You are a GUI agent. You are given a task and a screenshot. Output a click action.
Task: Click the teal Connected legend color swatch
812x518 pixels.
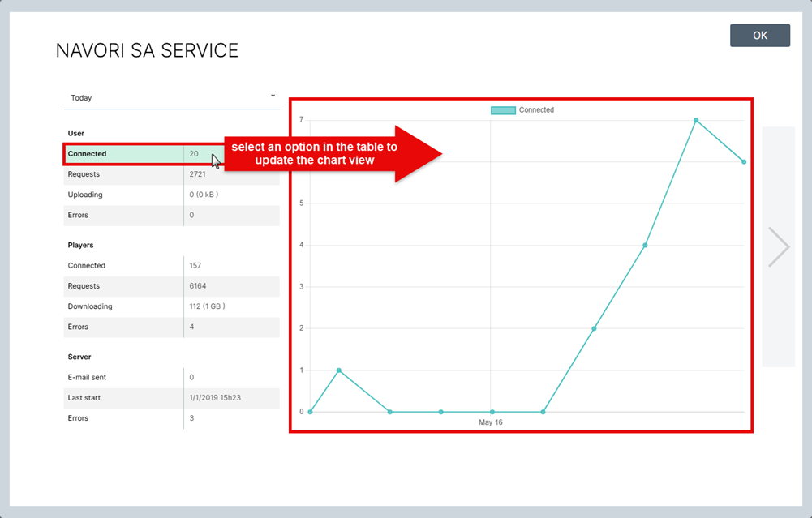pyautogui.click(x=503, y=110)
